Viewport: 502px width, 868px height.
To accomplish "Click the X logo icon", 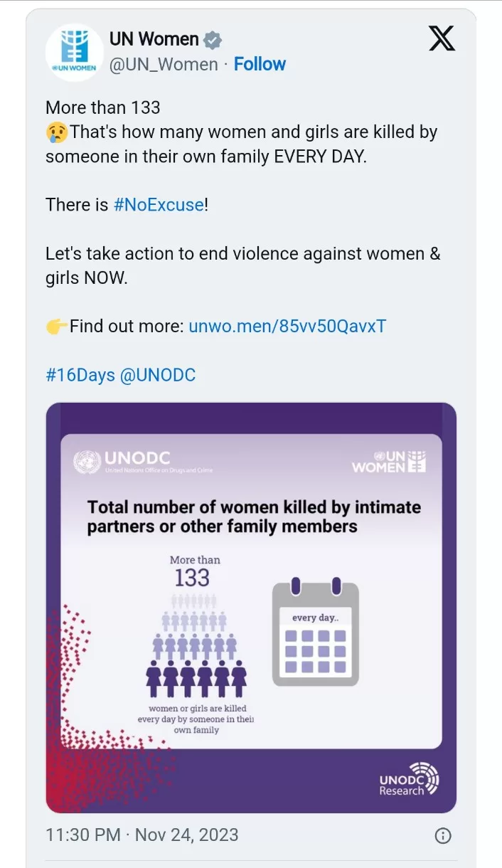I will pyautogui.click(x=442, y=38).
